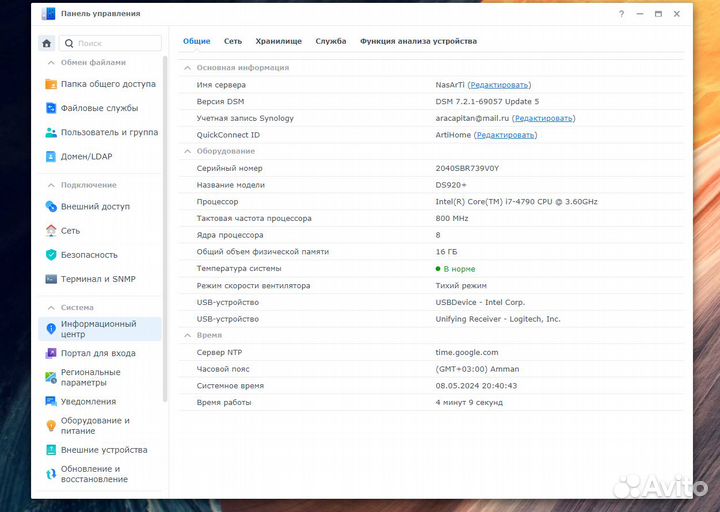This screenshot has height=512, width=720.
Task: Open the Domain/LDAP icon (Домен/LDAP)
Action: [x=51, y=157]
